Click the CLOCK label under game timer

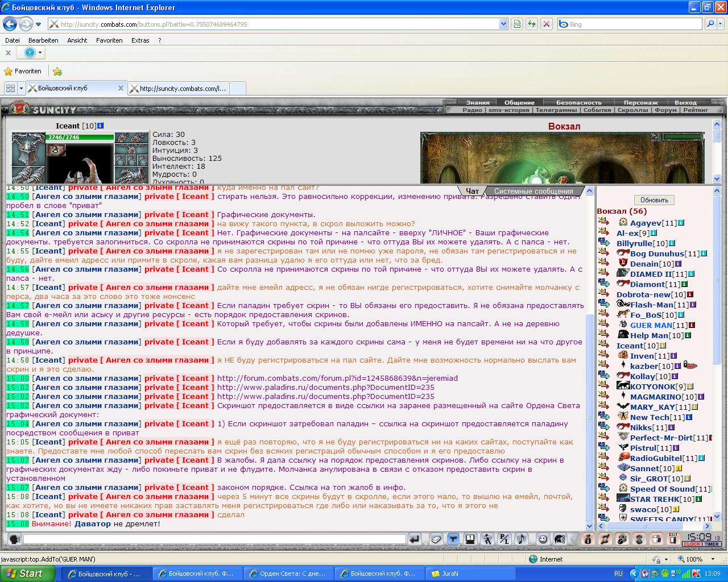pos(692,544)
